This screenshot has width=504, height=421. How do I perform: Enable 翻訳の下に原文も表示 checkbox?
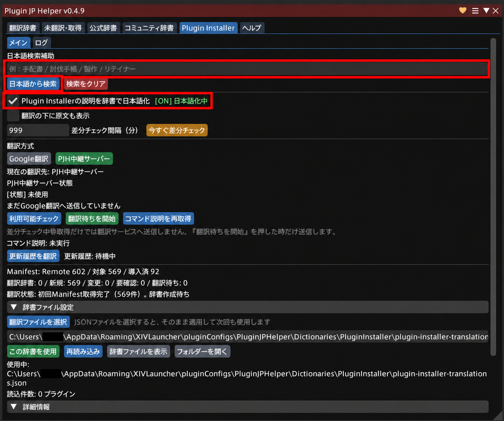[13, 116]
